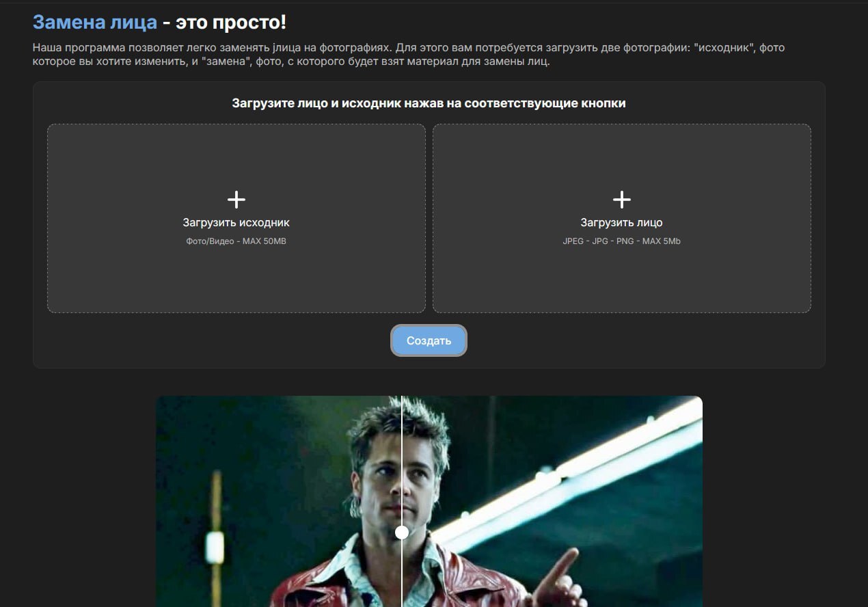Click the plus icon above Загрузить исходник
Image resolution: width=868 pixels, height=607 pixels.
tap(236, 200)
